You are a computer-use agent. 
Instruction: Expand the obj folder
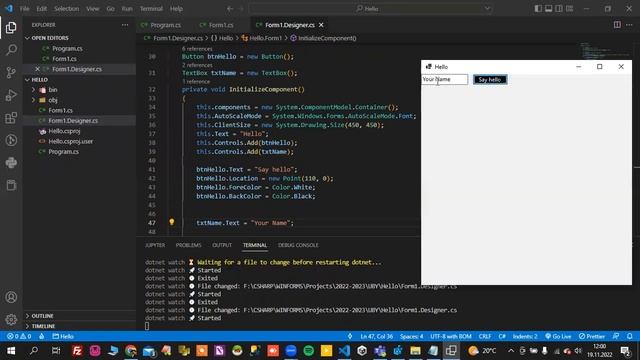[53, 100]
